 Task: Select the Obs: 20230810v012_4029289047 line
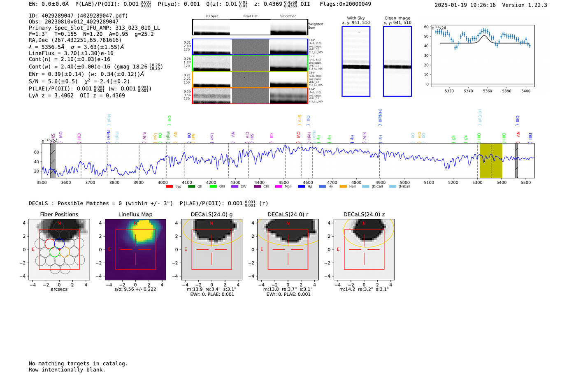click(x=74, y=22)
